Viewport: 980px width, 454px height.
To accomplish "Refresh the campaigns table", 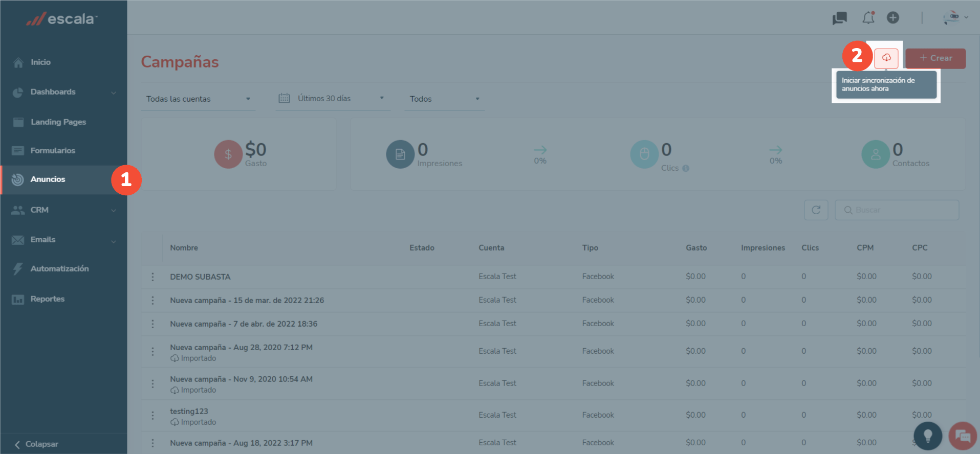I will pyautogui.click(x=816, y=210).
